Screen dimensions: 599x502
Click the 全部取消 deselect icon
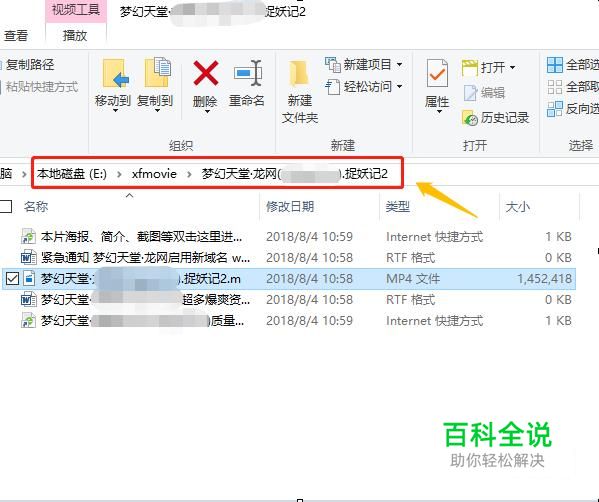coord(555,87)
